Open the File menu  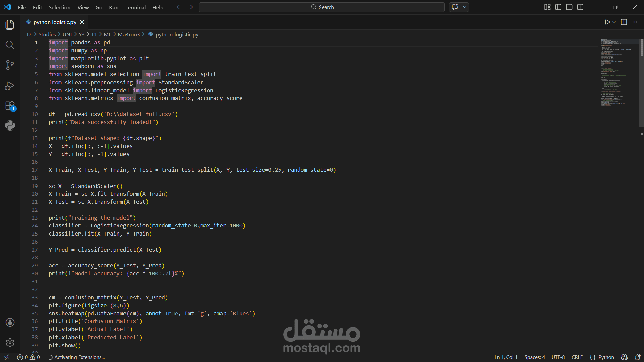coord(22,7)
